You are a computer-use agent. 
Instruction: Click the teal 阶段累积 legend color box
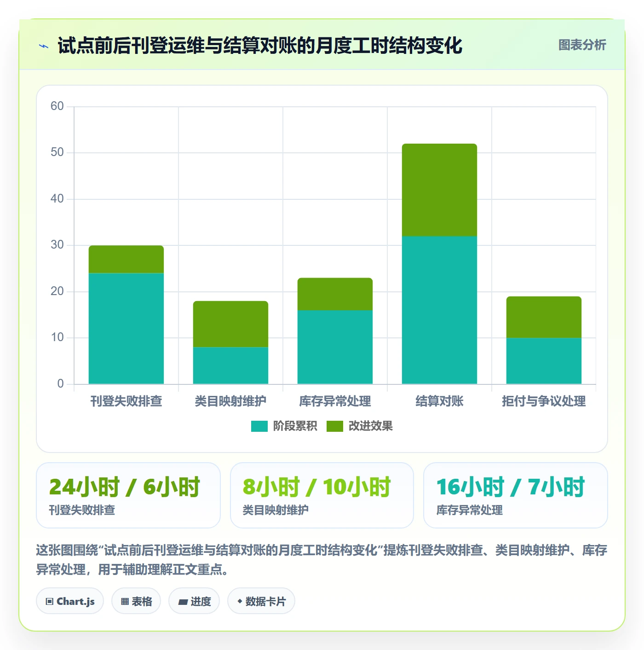point(259,426)
